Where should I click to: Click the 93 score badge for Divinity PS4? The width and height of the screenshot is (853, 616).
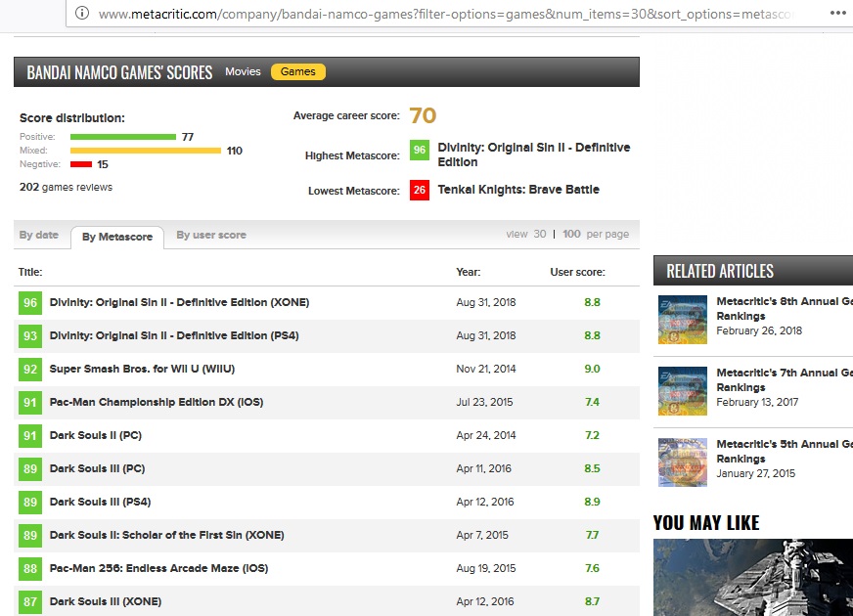(30, 336)
